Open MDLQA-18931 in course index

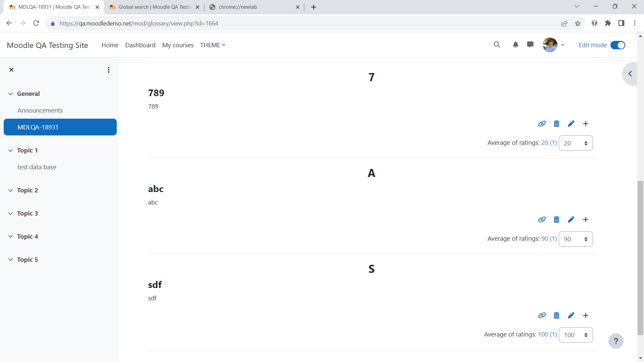[x=60, y=127]
